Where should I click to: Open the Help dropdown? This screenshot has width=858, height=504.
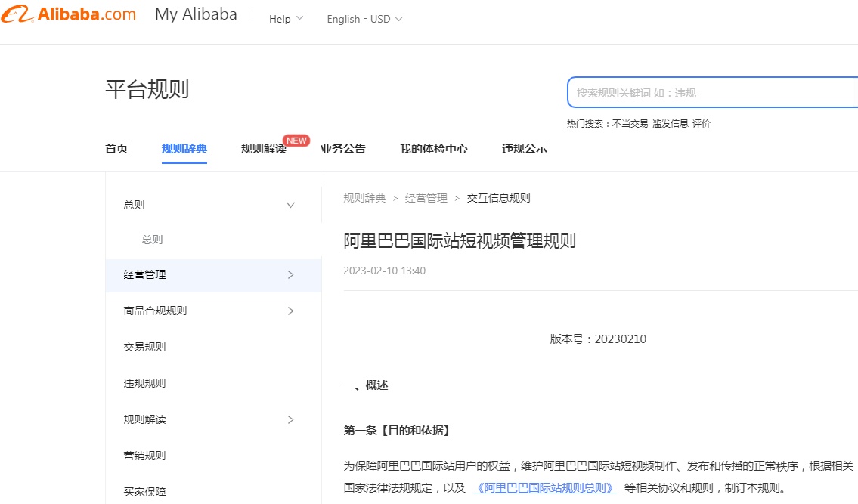tap(286, 19)
